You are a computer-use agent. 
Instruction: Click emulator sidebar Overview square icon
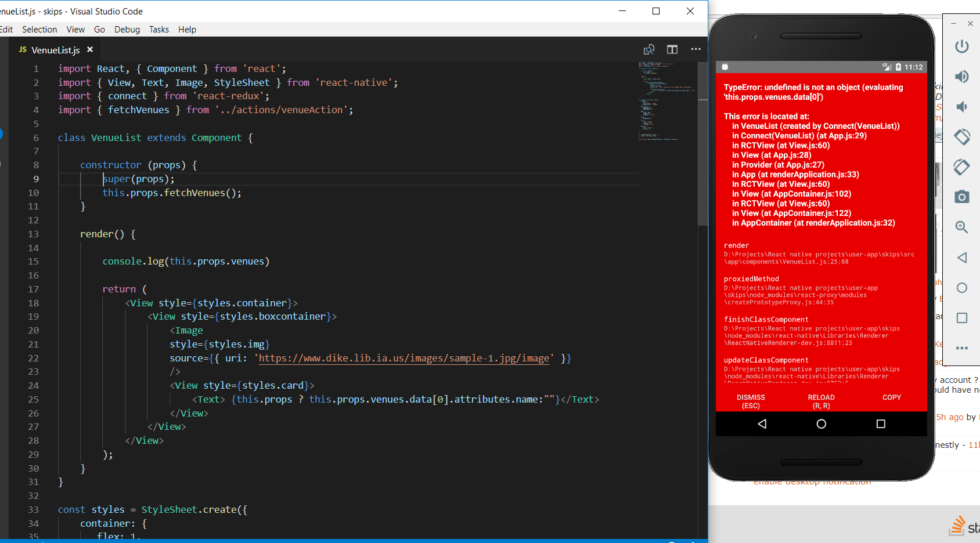[962, 318]
